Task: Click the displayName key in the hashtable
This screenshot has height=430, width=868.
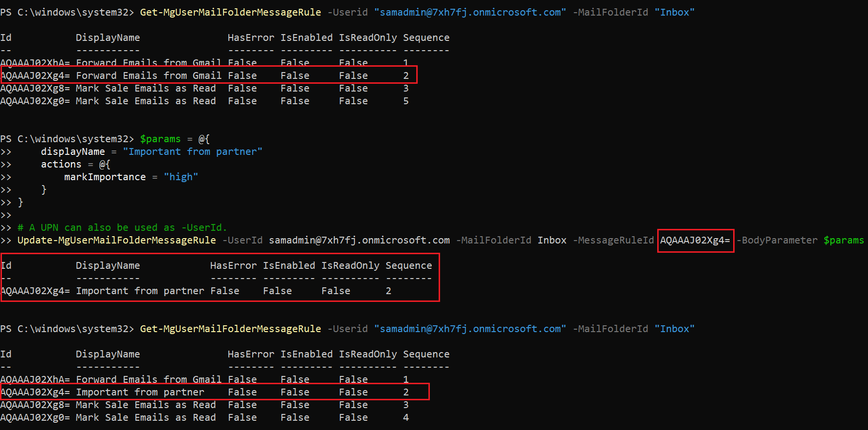Action: [x=73, y=152]
